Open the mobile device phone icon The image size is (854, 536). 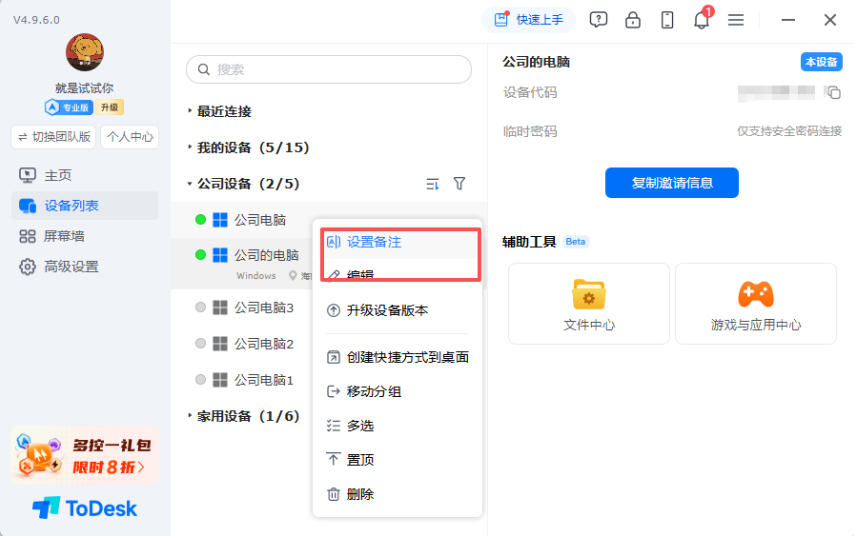click(x=667, y=20)
